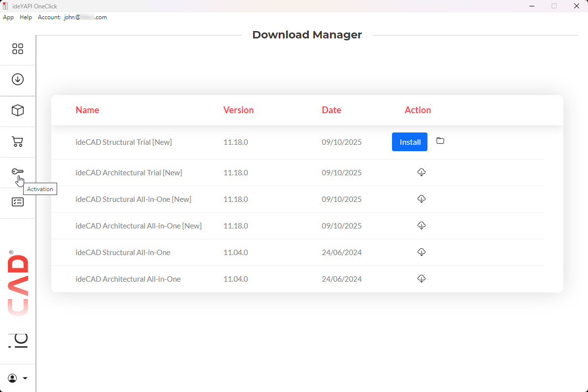The image size is (588, 392).
Task: Open the App menu
Action: click(8, 17)
